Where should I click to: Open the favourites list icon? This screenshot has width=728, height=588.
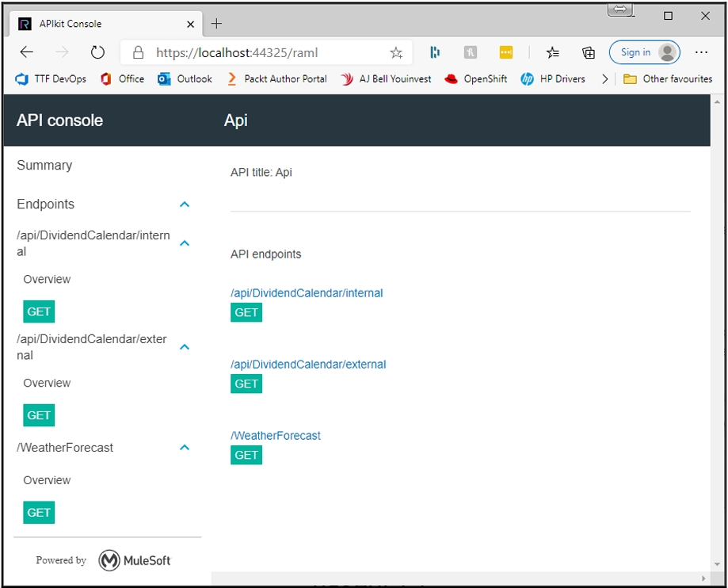(553, 53)
